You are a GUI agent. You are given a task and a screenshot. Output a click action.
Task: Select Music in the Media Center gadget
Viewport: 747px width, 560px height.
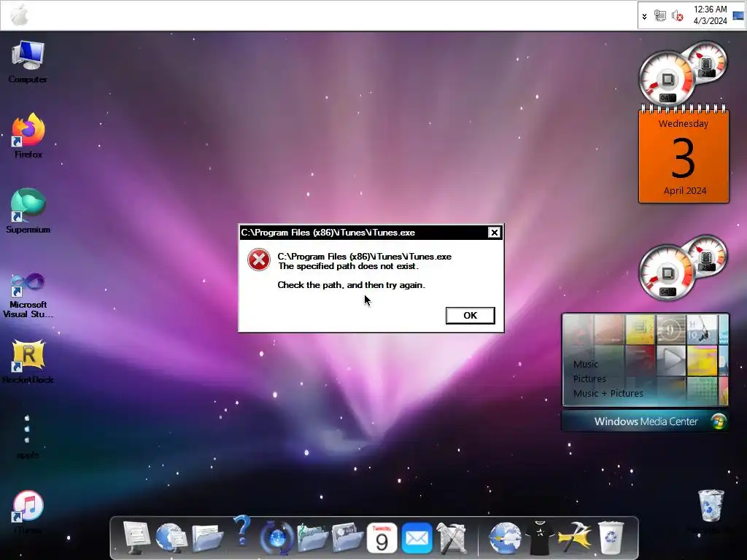[586, 365]
